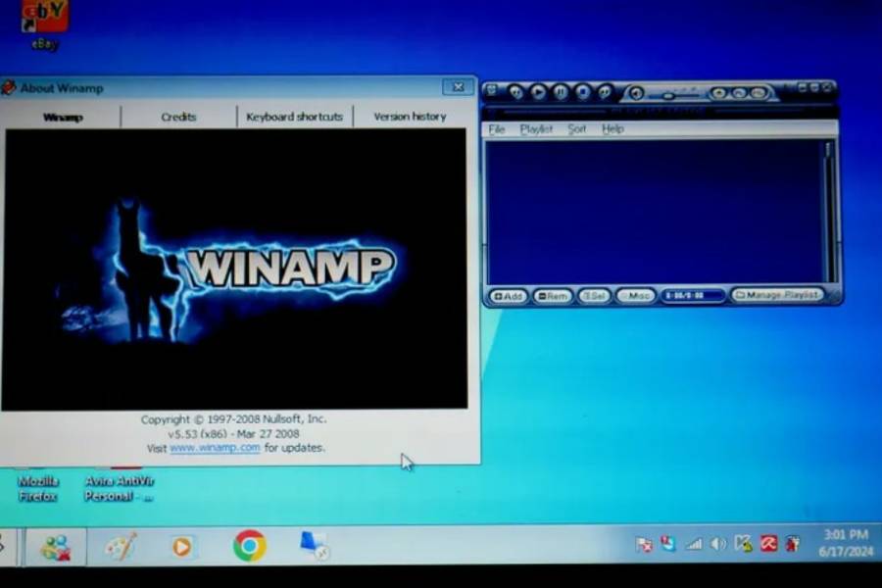This screenshot has width=882, height=588.
Task: Click the playlist time display field
Action: tap(693, 296)
